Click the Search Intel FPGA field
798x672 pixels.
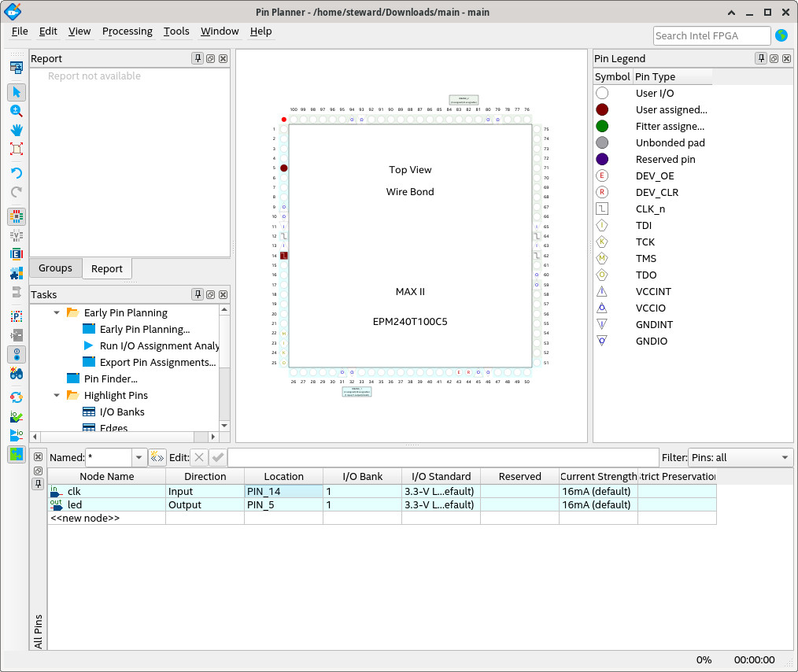711,35
